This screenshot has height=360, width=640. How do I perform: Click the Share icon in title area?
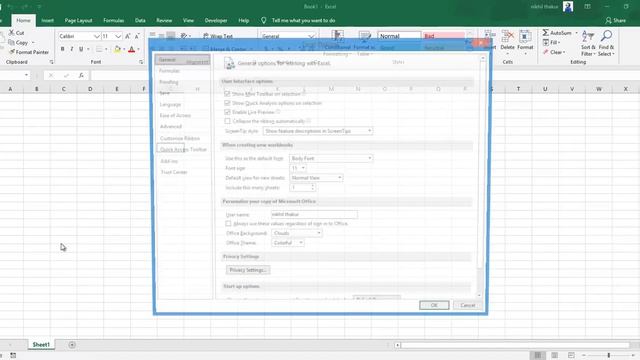click(x=609, y=20)
